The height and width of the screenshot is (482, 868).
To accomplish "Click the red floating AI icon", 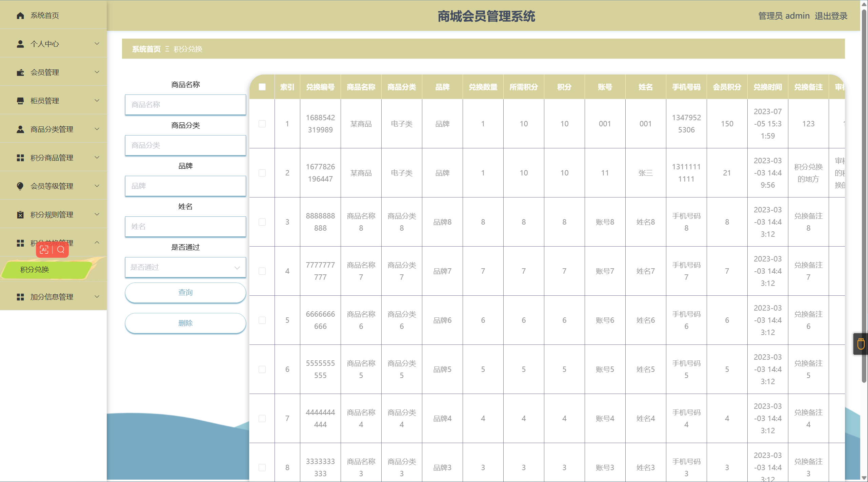I will (x=44, y=250).
